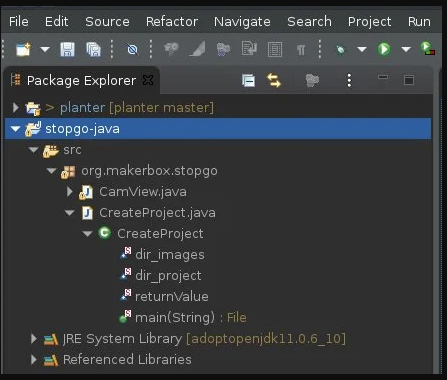Viewport: 447px width, 380px height.
Task: Toggle Show Whitespace Characters pilcrow icon
Action: (301, 50)
